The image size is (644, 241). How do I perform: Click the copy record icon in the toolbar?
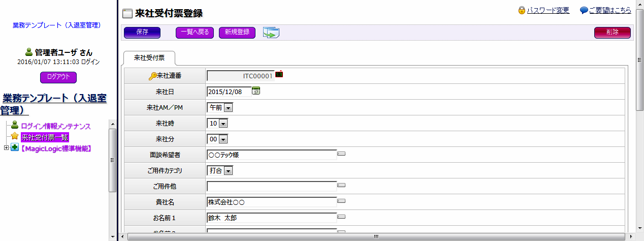pyautogui.click(x=271, y=33)
